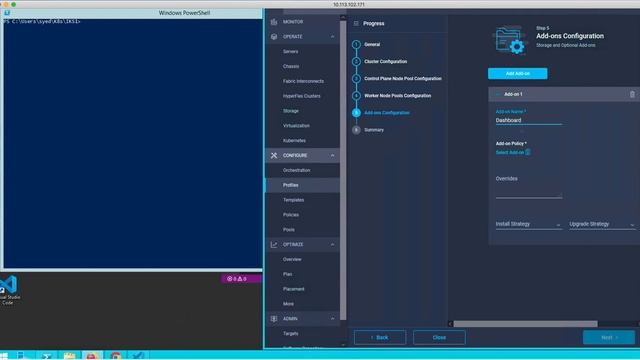This screenshot has height=360, width=640.
Task: Open Chassis in the sidebar
Action: click(x=291, y=66)
